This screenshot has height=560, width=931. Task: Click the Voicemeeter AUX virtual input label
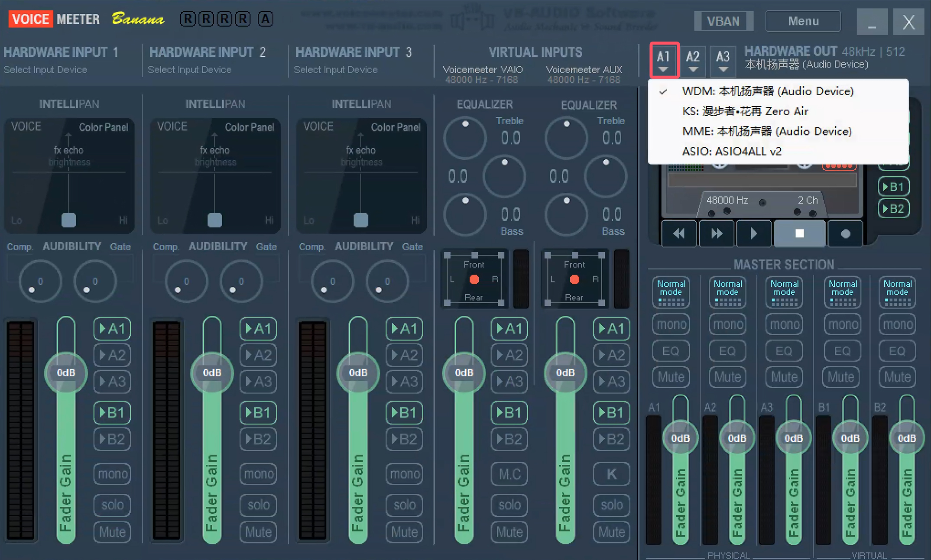[x=584, y=70]
